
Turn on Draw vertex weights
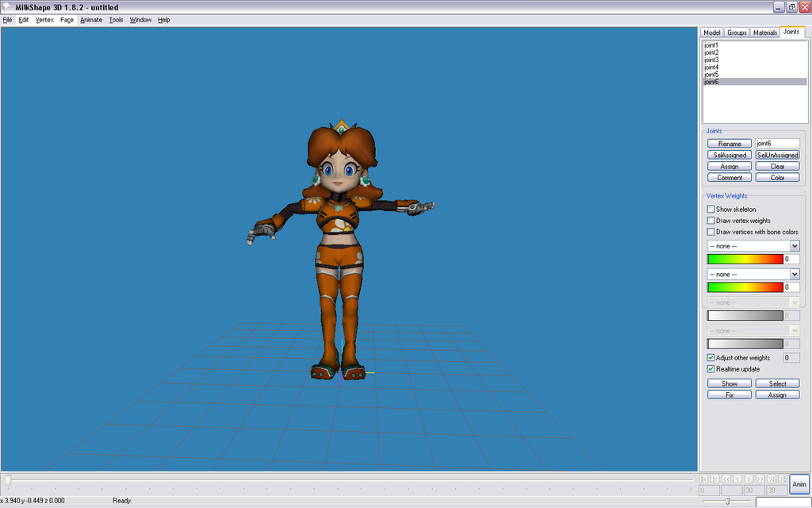[x=711, y=221]
